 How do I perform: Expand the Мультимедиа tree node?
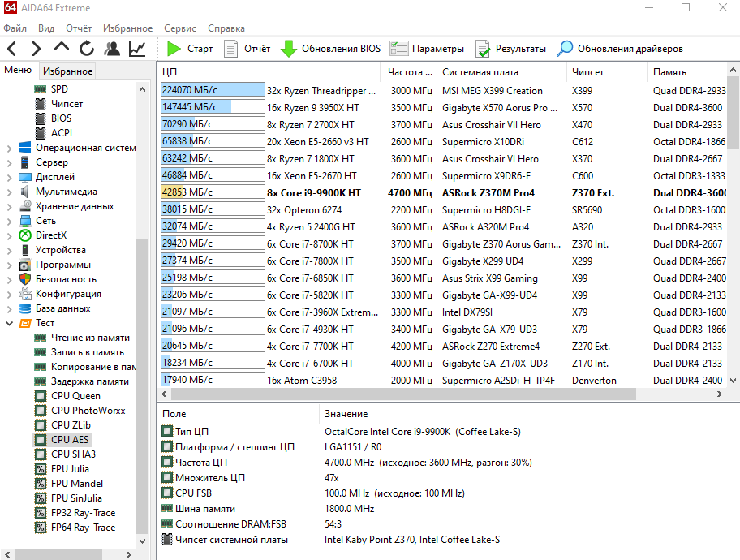9,192
